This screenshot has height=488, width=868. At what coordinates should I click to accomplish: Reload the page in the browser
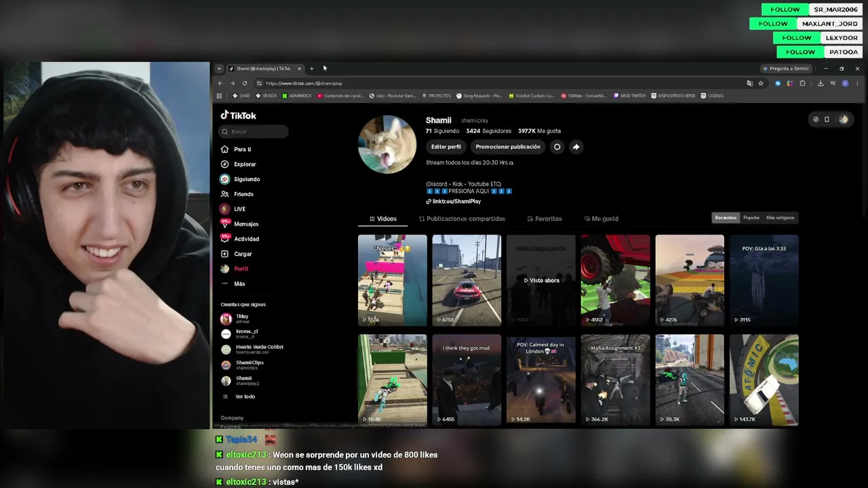[245, 83]
